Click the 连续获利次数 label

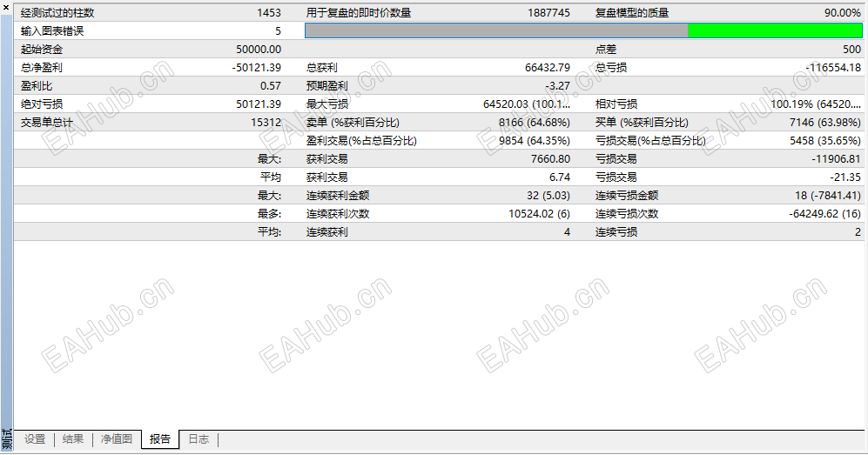click(x=338, y=213)
